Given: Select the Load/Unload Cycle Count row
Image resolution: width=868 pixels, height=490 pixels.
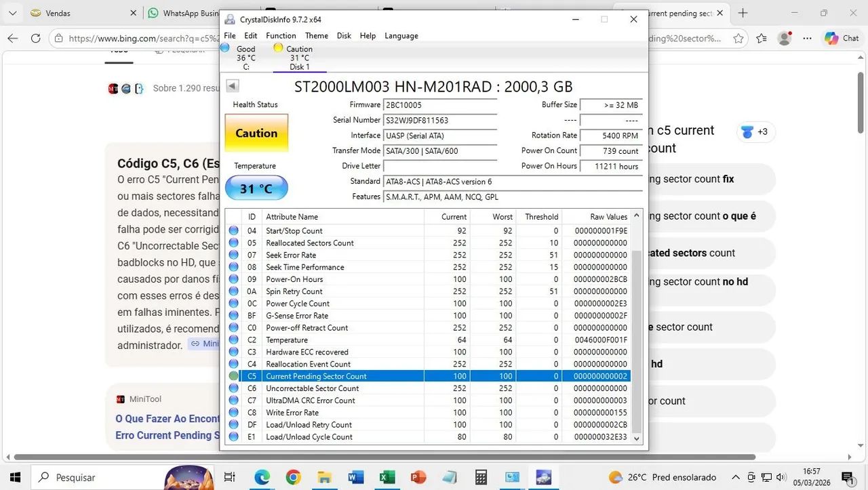Looking at the screenshot, I should (428, 437).
